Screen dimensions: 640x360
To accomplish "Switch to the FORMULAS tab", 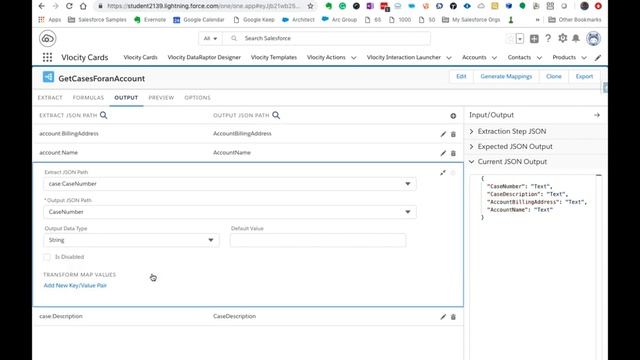I will [88, 98].
